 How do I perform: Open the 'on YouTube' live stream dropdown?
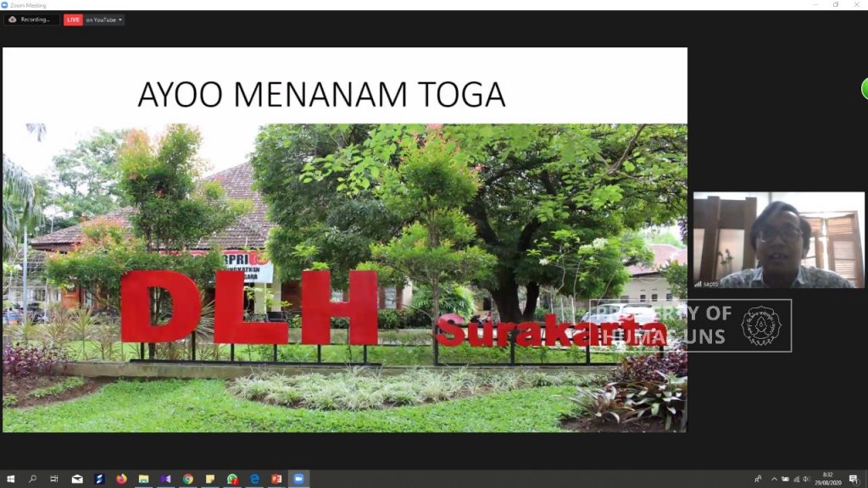(104, 20)
